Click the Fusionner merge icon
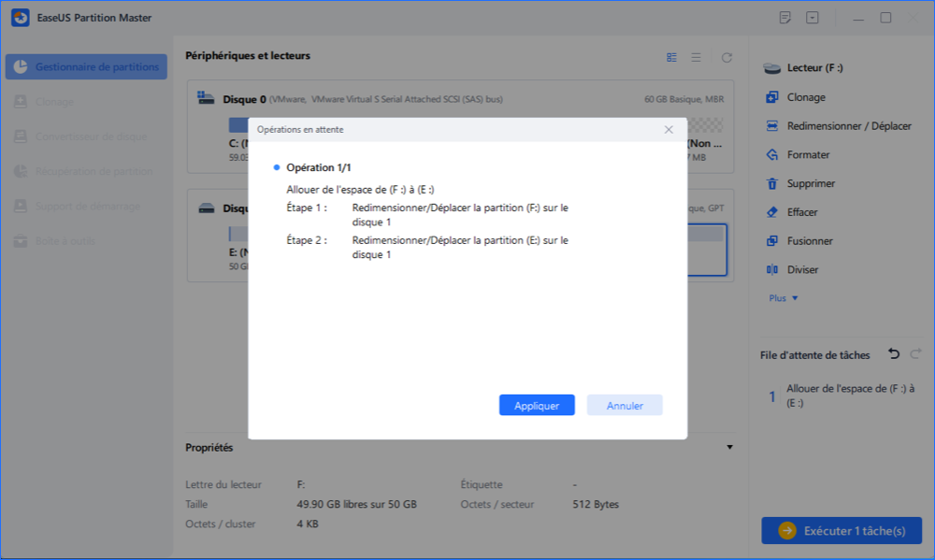Screen dimensions: 935x560 tap(772, 241)
